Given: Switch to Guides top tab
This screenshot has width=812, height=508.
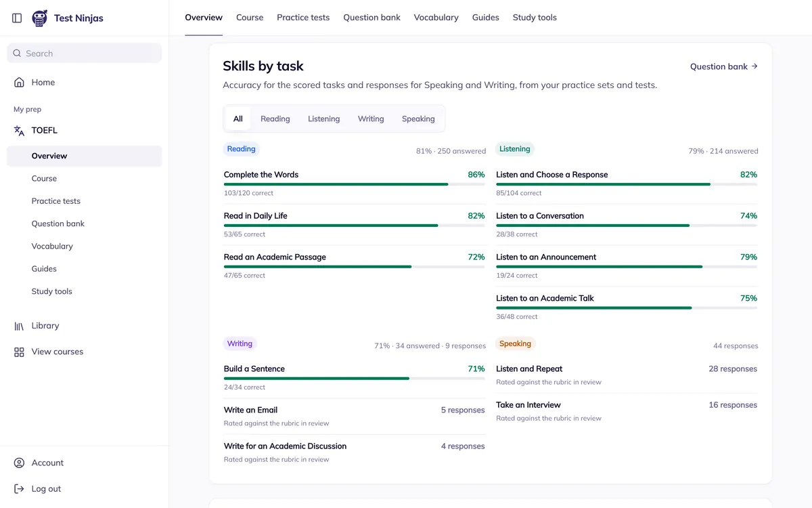Looking at the screenshot, I should click(485, 18).
